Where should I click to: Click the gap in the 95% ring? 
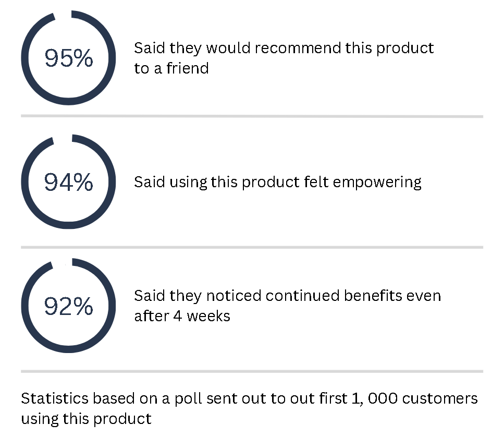[x=63, y=15]
